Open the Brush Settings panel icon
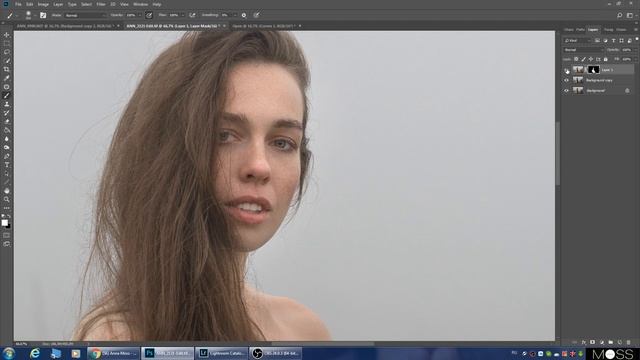The height and width of the screenshot is (360, 640). pyautogui.click(x=43, y=15)
